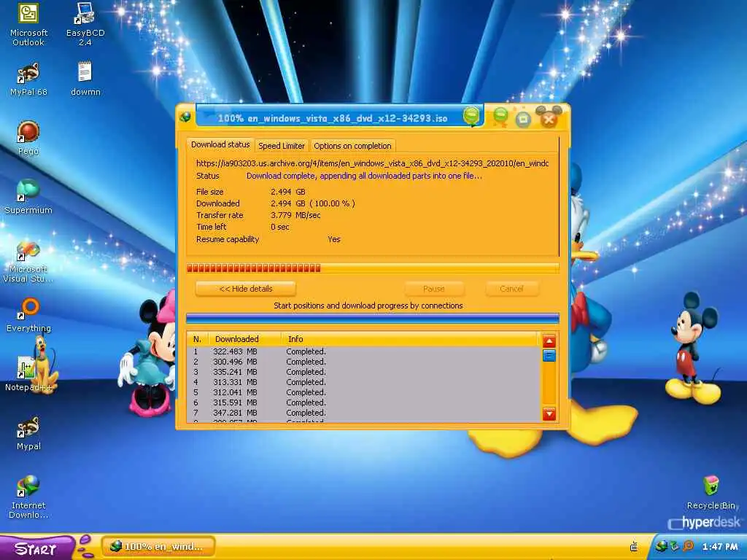Click the Cancel button

(x=511, y=289)
